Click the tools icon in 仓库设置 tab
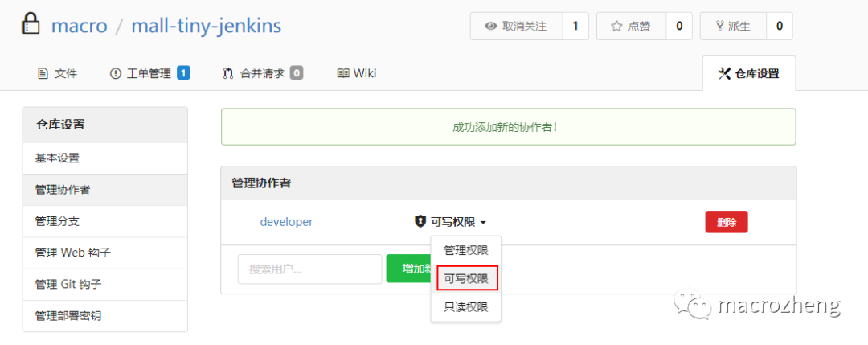 tap(724, 73)
